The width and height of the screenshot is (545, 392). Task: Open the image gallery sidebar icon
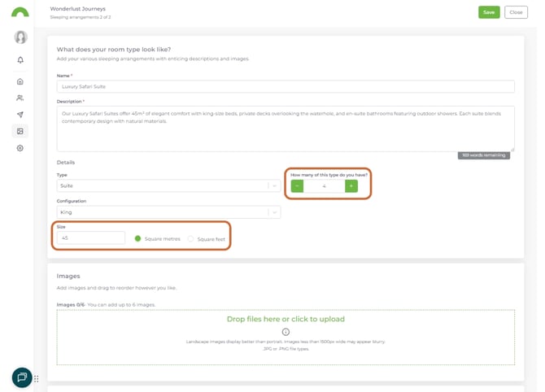tap(20, 131)
